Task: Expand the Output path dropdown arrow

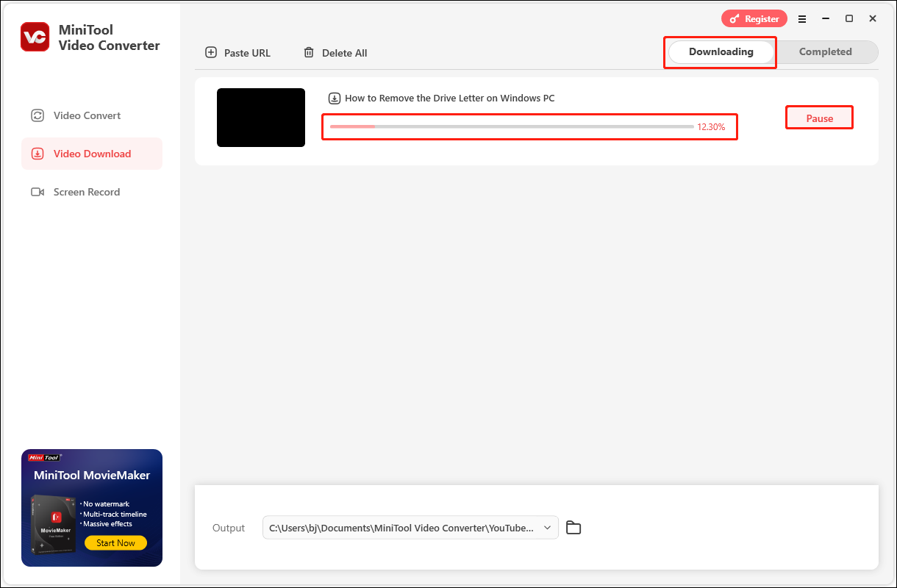Action: 547,528
